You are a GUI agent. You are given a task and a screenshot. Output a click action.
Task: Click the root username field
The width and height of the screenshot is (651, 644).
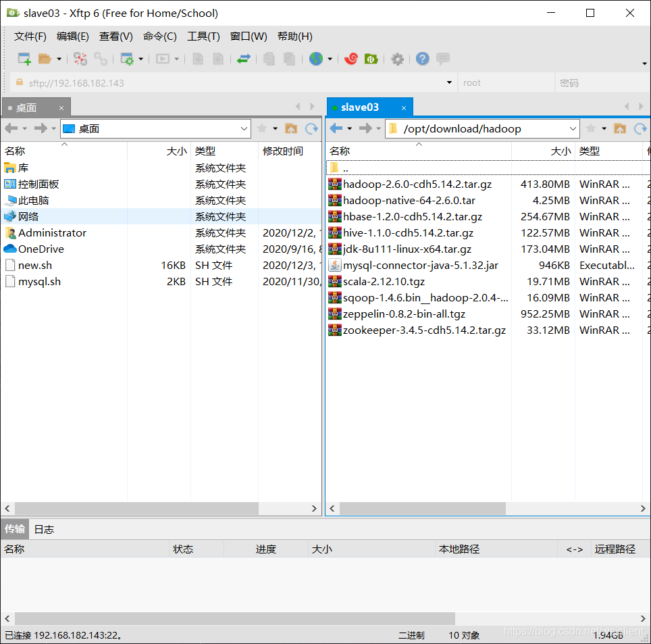coord(506,83)
